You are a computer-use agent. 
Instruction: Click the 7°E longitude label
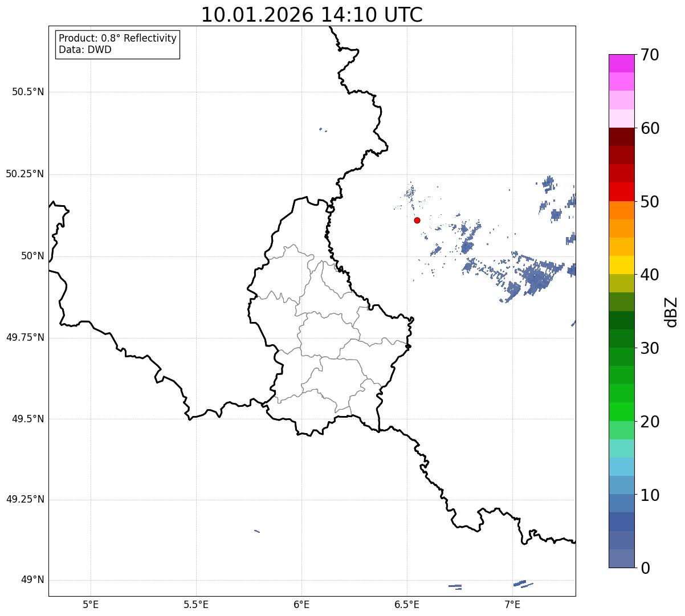(512, 604)
